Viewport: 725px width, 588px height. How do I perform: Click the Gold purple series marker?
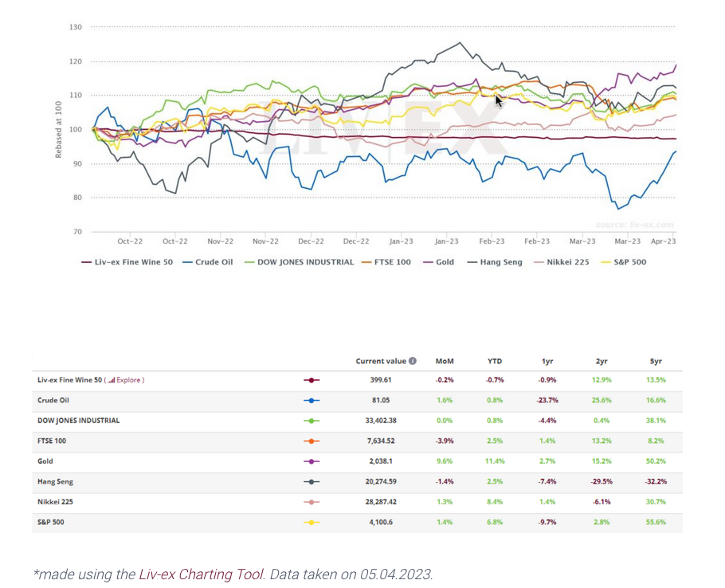(x=312, y=461)
